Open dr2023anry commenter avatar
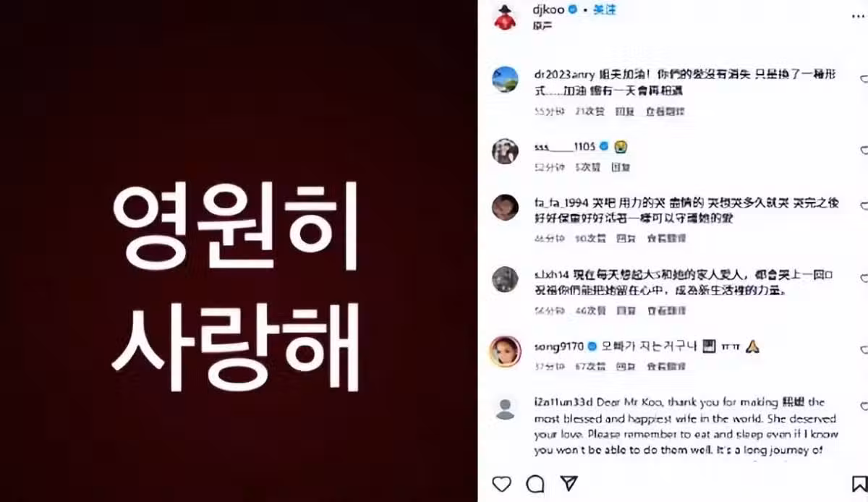The height and width of the screenshot is (502, 868). [x=505, y=79]
